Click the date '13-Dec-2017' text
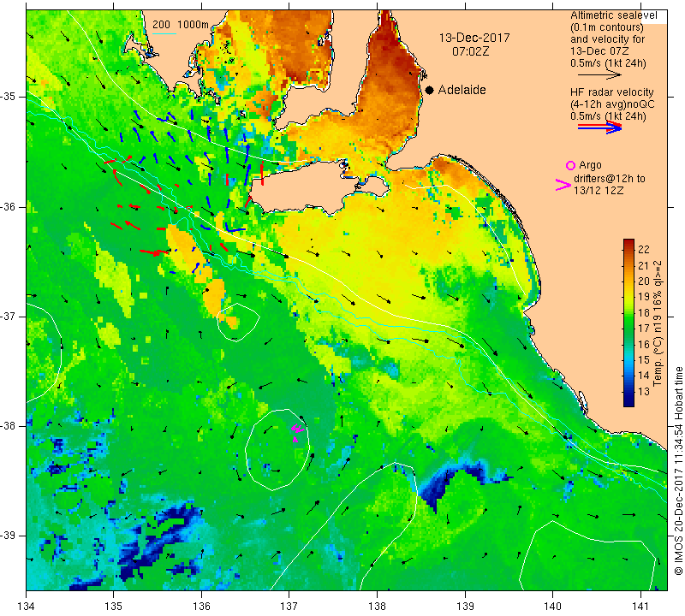 (x=474, y=38)
